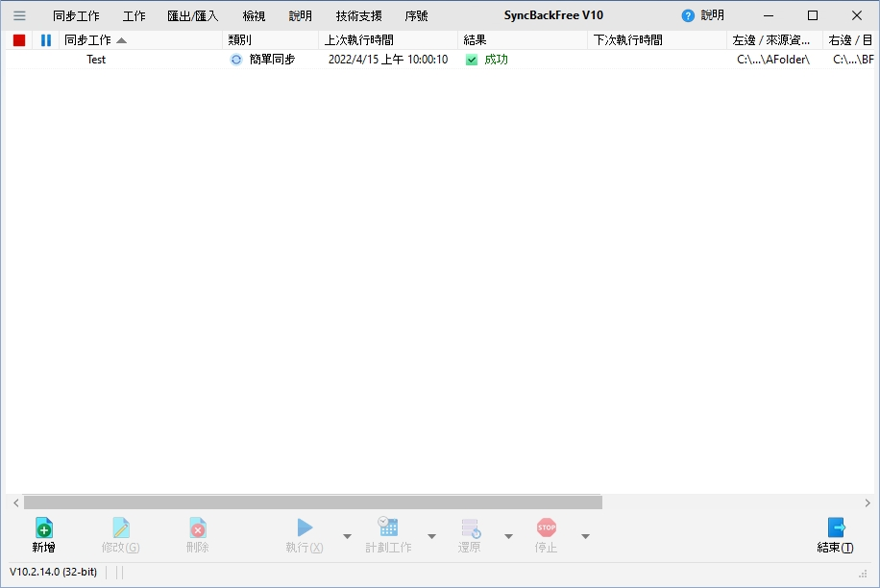
Task: Sort by 結果 column header
Action: click(x=523, y=40)
